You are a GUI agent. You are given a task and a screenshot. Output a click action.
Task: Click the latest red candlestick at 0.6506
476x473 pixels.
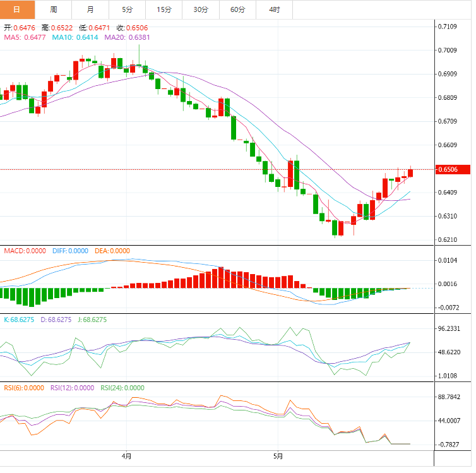tap(410, 173)
